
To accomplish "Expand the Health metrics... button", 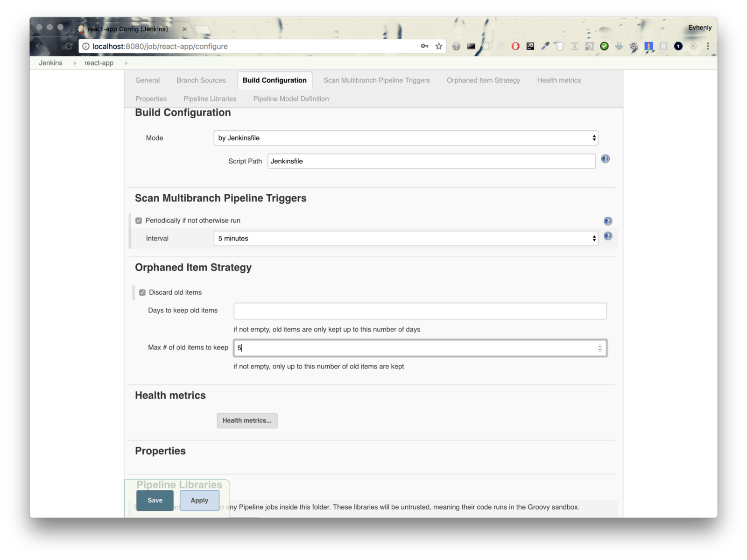I will pos(247,420).
